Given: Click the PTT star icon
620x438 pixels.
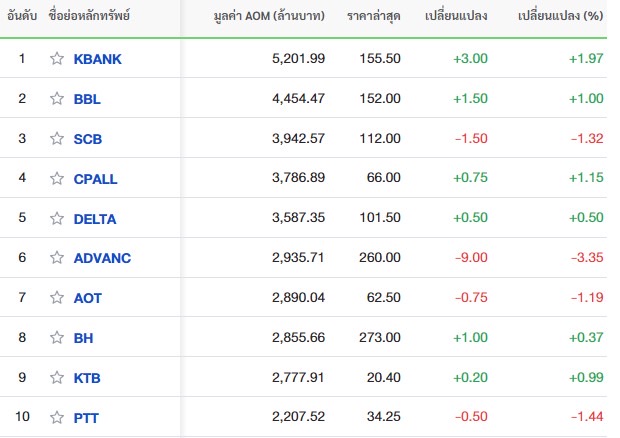Looking at the screenshot, I should [57, 417].
